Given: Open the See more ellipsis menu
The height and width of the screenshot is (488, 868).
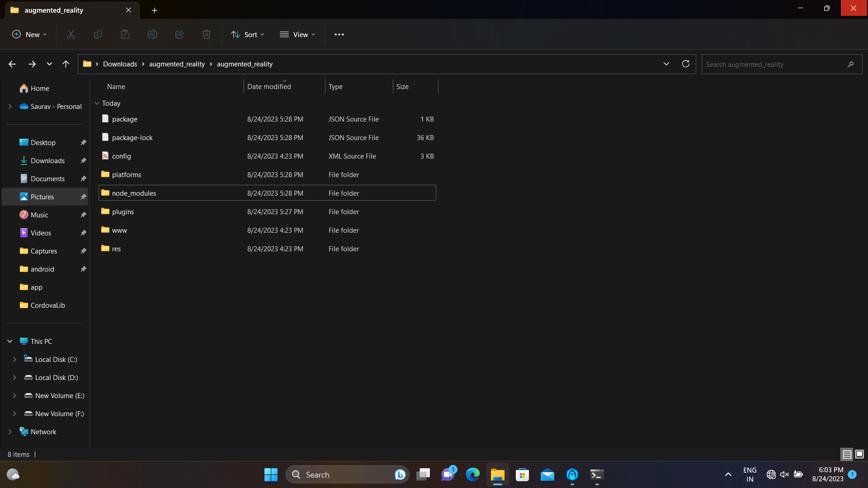Looking at the screenshot, I should pos(339,34).
